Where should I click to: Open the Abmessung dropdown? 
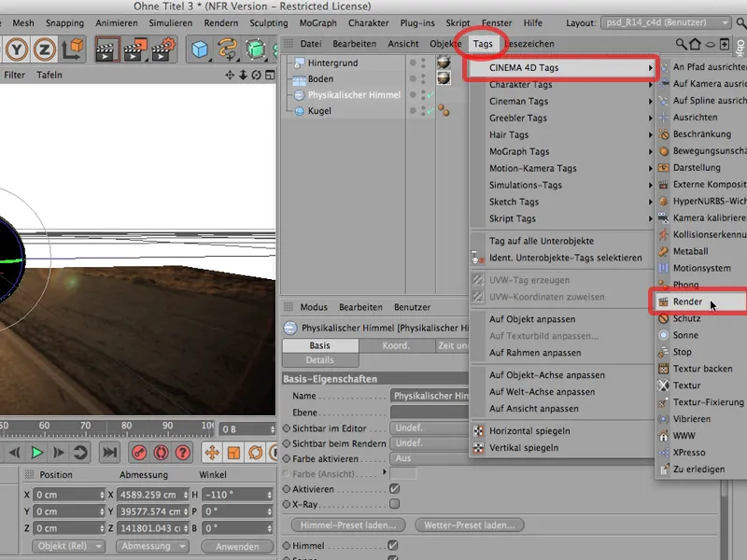(x=152, y=546)
